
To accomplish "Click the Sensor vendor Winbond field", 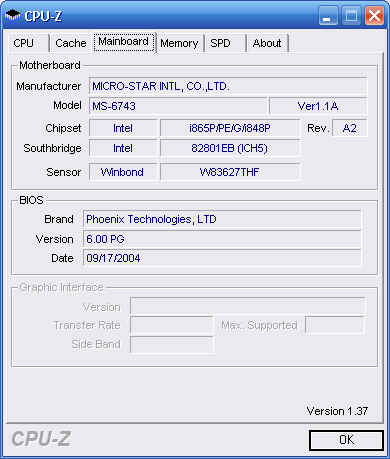I will tap(123, 172).
